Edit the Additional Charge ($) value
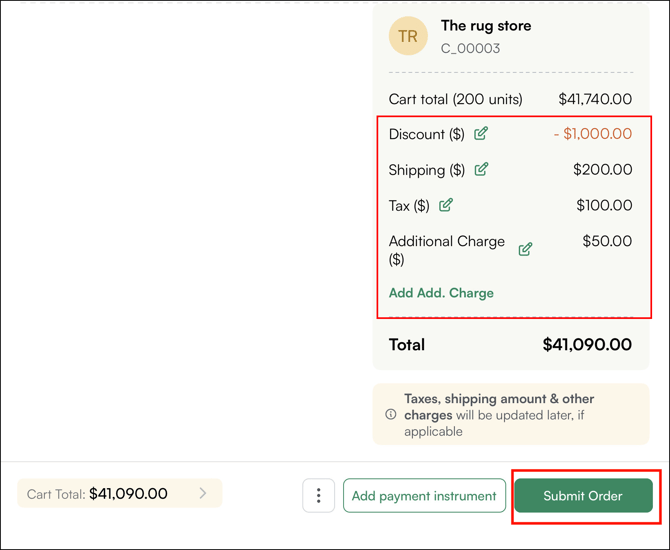 tap(525, 249)
